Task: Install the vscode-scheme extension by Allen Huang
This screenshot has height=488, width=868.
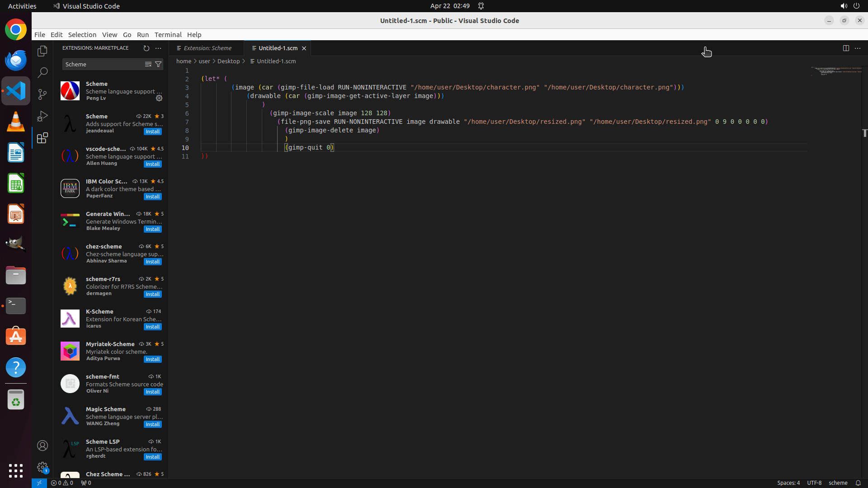Action: click(152, 164)
